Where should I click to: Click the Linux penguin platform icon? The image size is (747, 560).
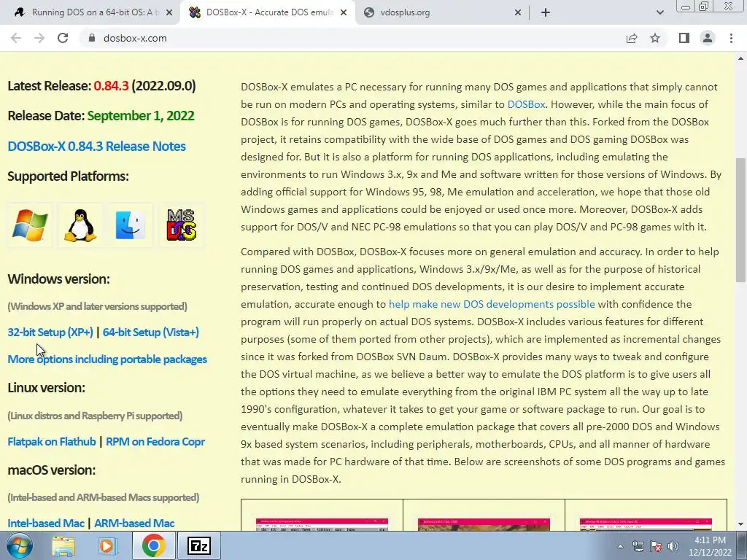[80, 225]
